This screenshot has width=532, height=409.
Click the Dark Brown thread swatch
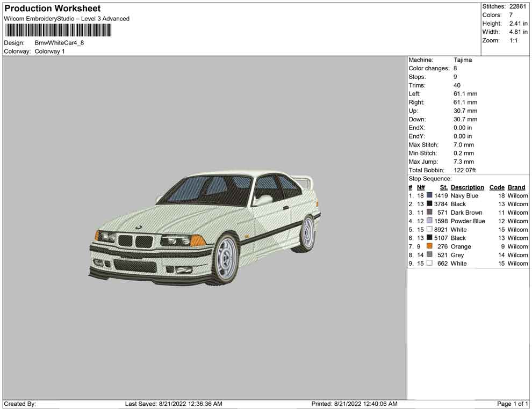point(429,213)
